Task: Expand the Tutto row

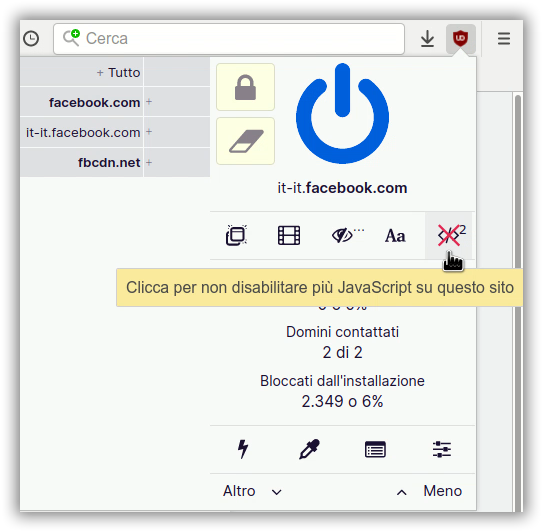Action: tap(118, 72)
